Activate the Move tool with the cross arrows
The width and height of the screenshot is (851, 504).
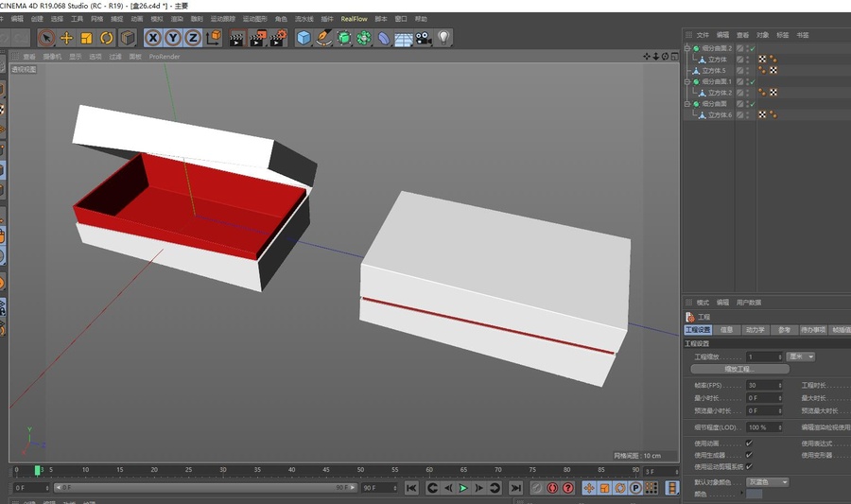(x=67, y=38)
